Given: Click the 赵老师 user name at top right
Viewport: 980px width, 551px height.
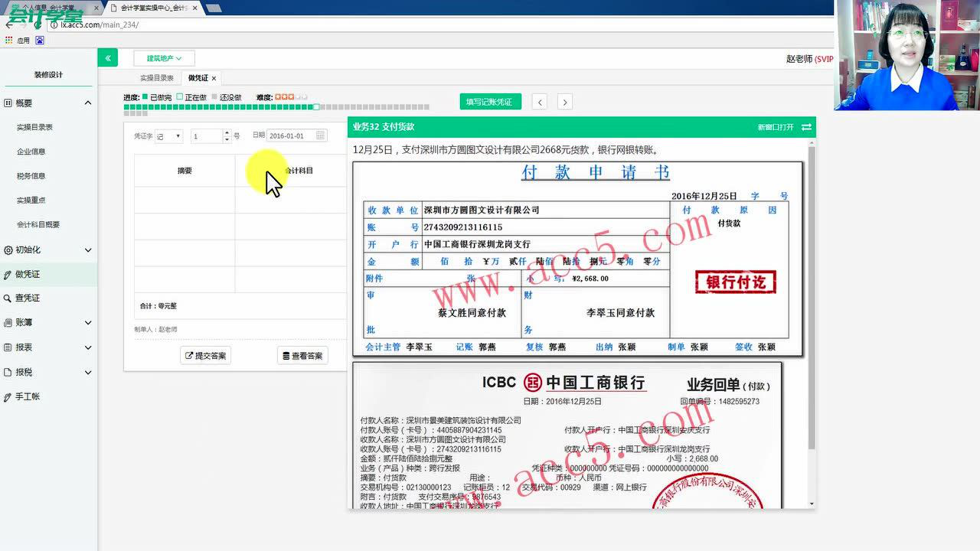Looking at the screenshot, I should pos(799,59).
